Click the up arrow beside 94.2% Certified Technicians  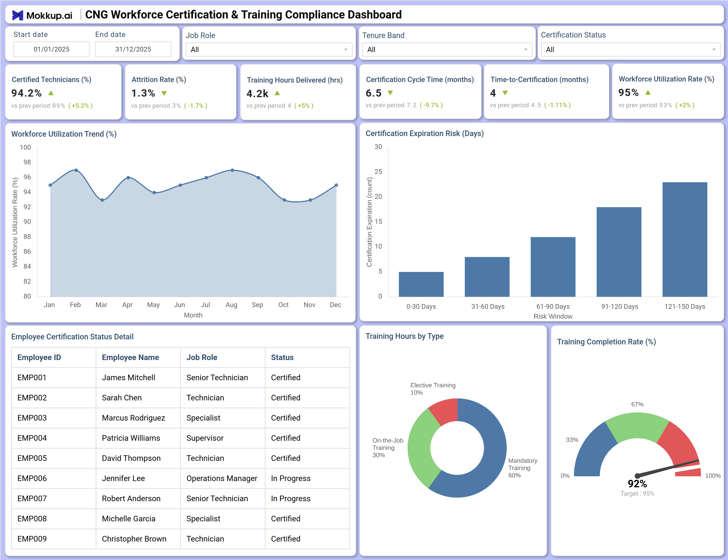tap(51, 93)
